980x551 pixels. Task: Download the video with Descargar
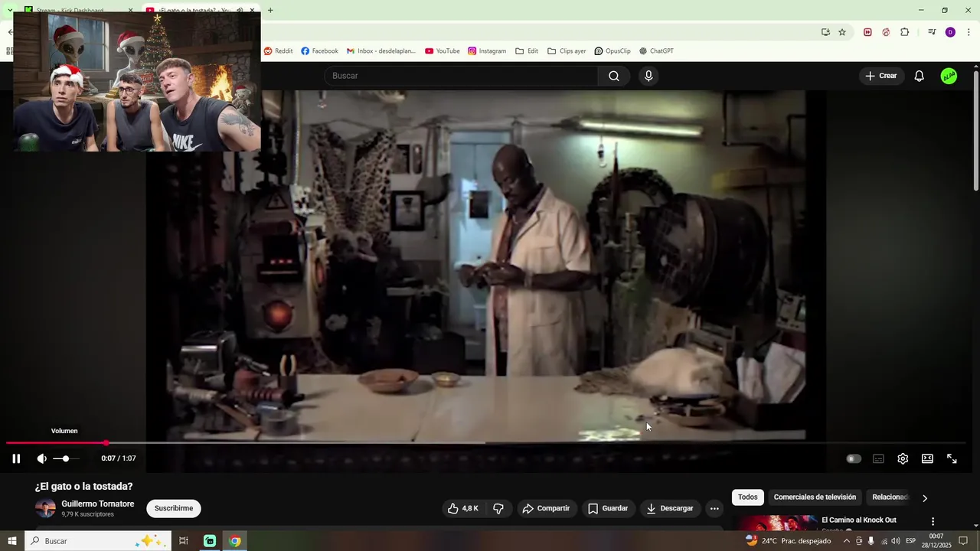coord(670,508)
